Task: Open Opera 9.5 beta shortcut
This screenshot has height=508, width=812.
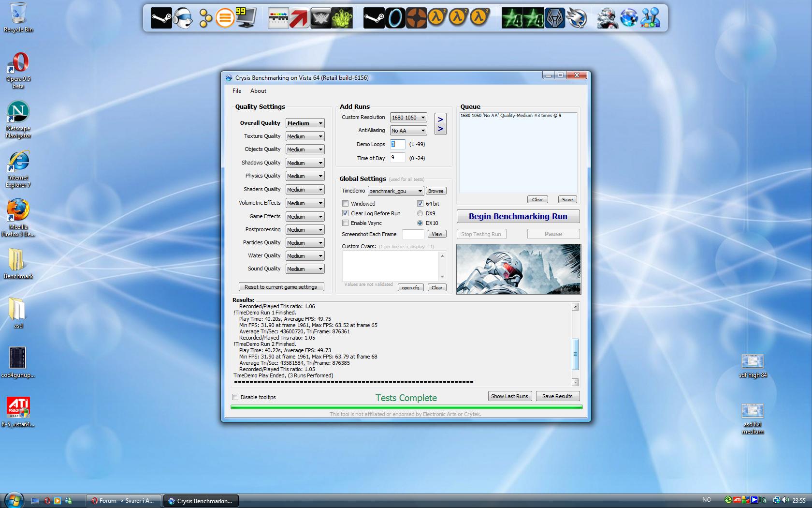Action: (x=18, y=71)
